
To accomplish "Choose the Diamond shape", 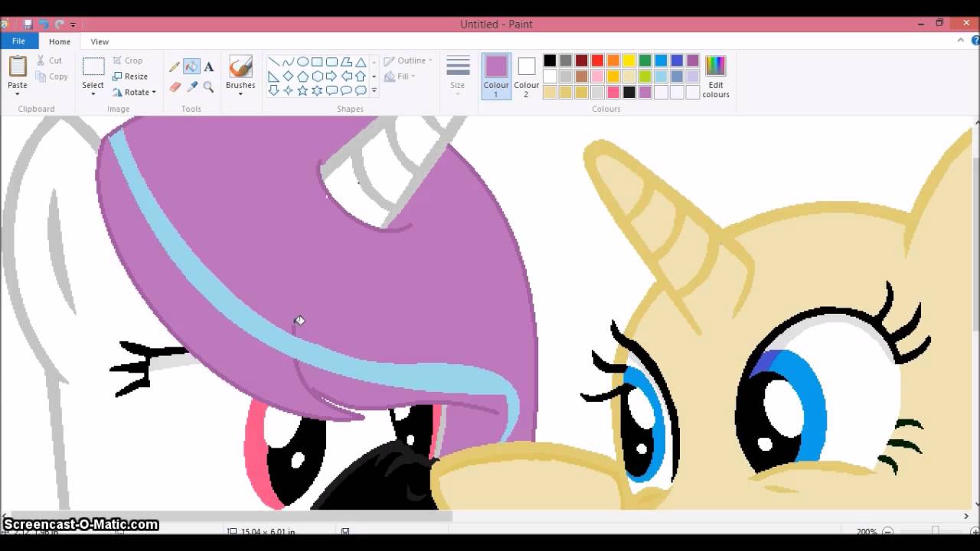I will tap(288, 77).
